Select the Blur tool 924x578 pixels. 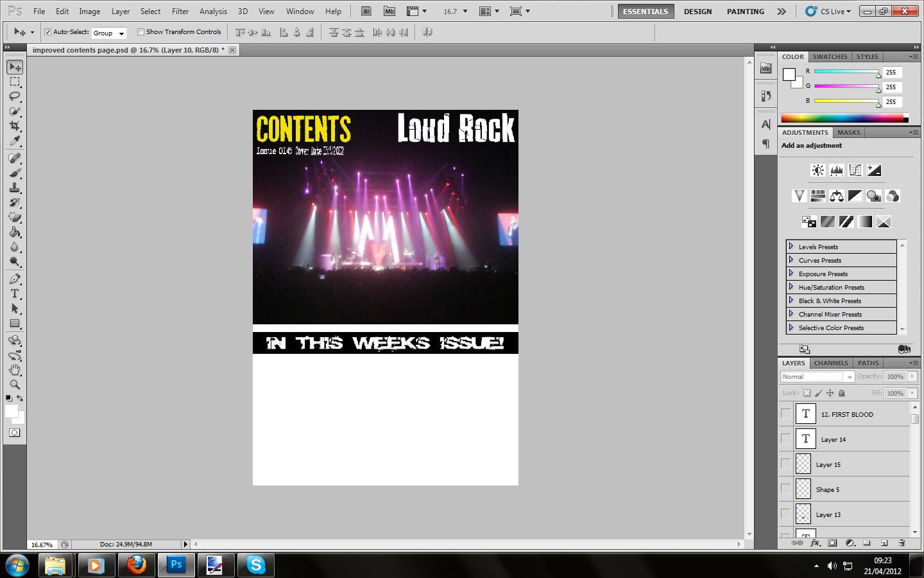click(15, 247)
